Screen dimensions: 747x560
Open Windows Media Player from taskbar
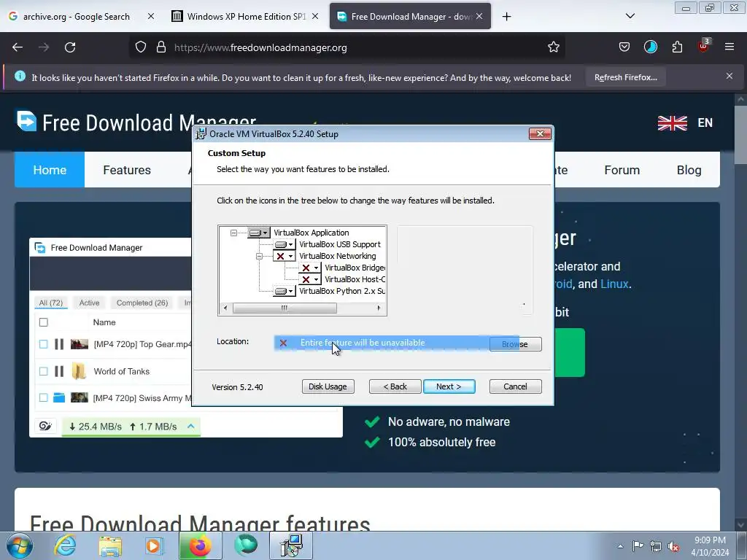pyautogui.click(x=154, y=545)
